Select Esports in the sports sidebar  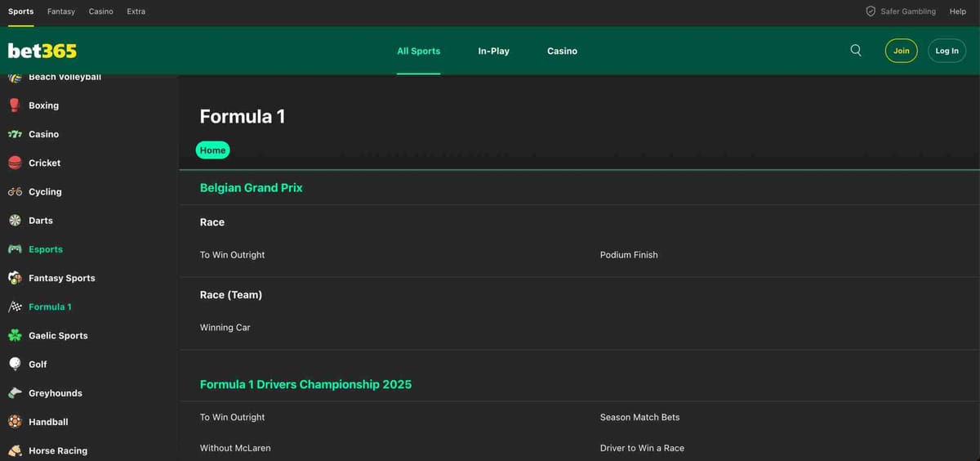46,249
